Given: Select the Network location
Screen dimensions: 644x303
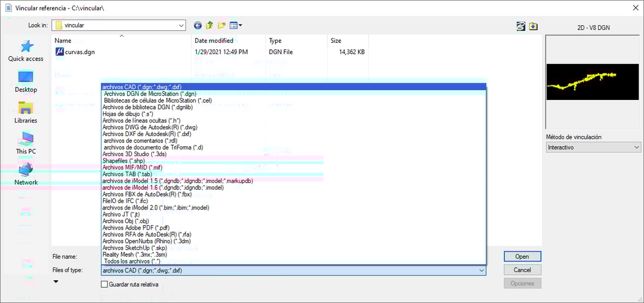Looking at the screenshot, I should tap(26, 174).
